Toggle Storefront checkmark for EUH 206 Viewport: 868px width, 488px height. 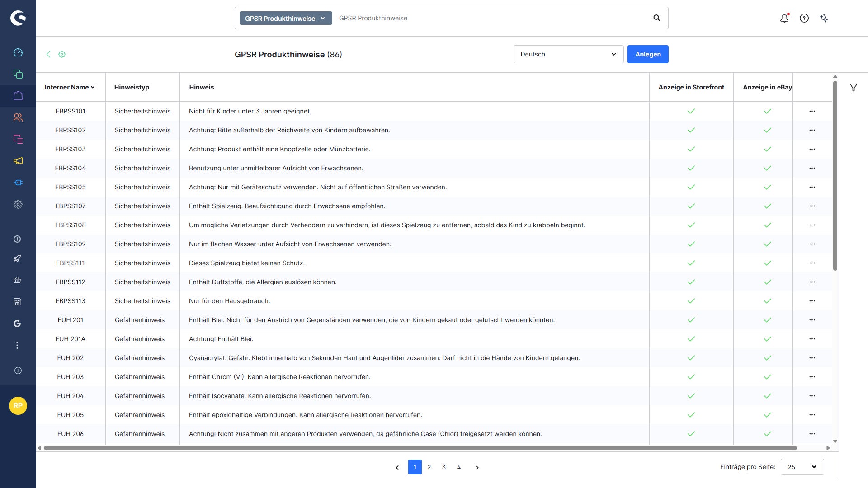point(691,434)
